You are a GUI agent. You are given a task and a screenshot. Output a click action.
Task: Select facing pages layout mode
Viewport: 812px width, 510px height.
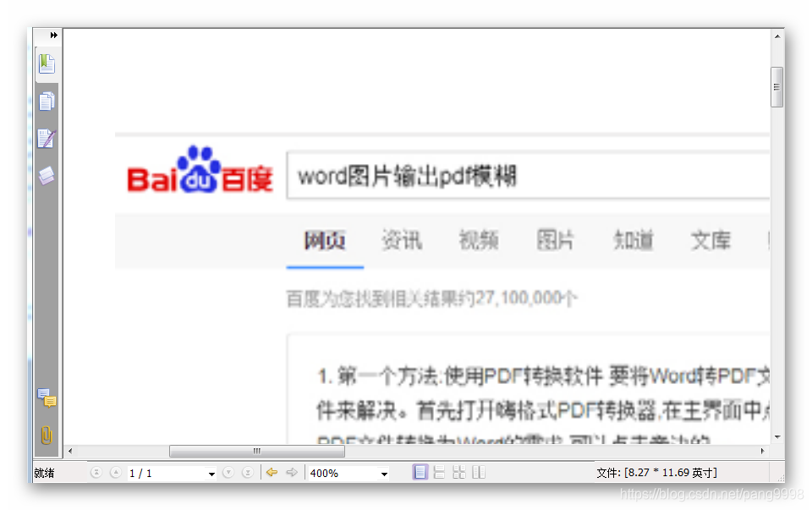pos(479,472)
